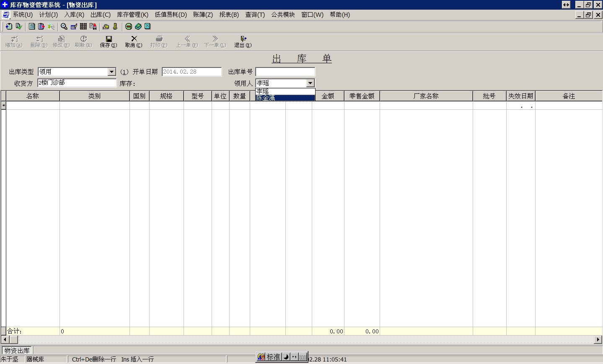Collapse the 领用人 dropdown arrow
The width and height of the screenshot is (603, 364).
[x=310, y=83]
